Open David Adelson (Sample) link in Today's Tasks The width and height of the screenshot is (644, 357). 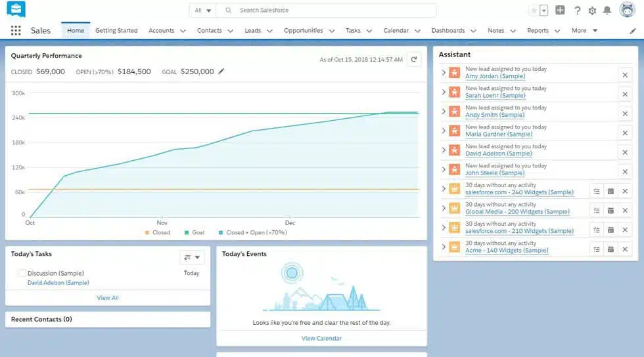click(58, 283)
